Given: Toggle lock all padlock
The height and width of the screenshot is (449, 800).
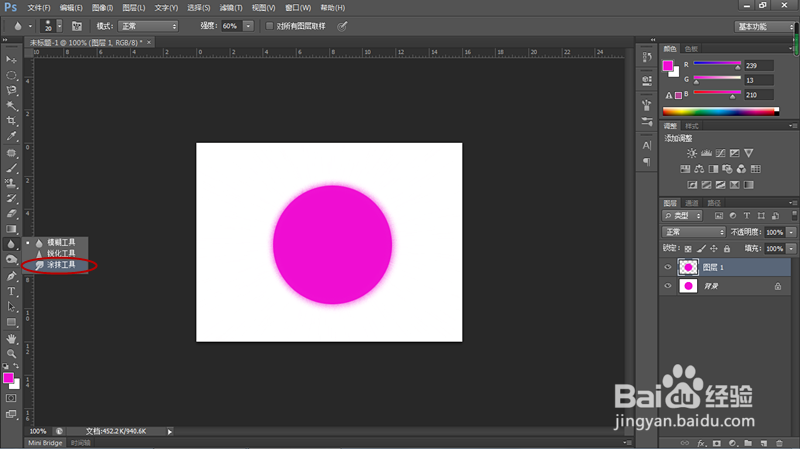Looking at the screenshot, I should [727, 248].
